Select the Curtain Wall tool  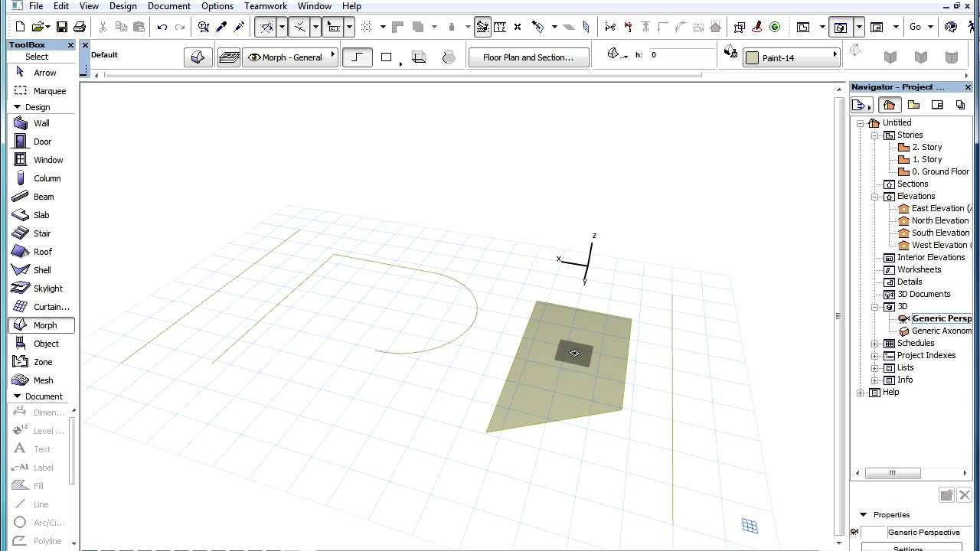point(42,307)
